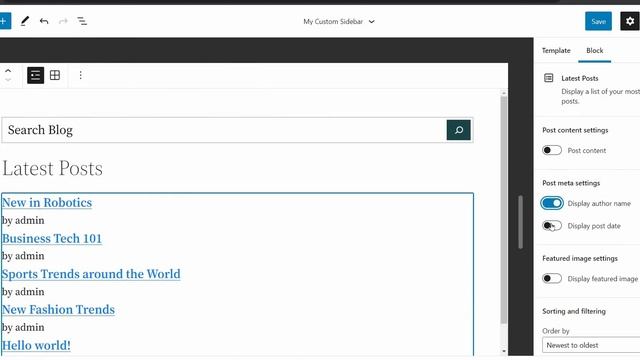Click canvas scrollbar up arrow
Viewport: 640px width, 360px height.
pyautogui.click(x=504, y=93)
